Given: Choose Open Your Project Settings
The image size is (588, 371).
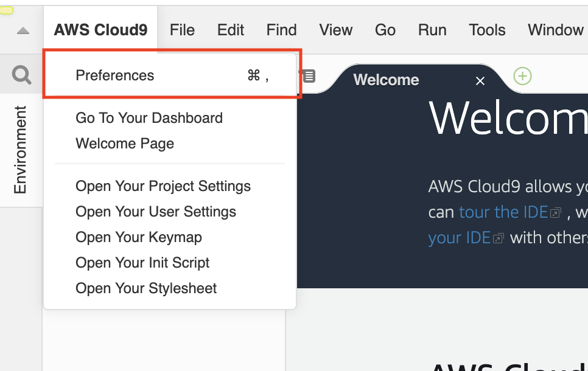Looking at the screenshot, I should click(x=170, y=186).
